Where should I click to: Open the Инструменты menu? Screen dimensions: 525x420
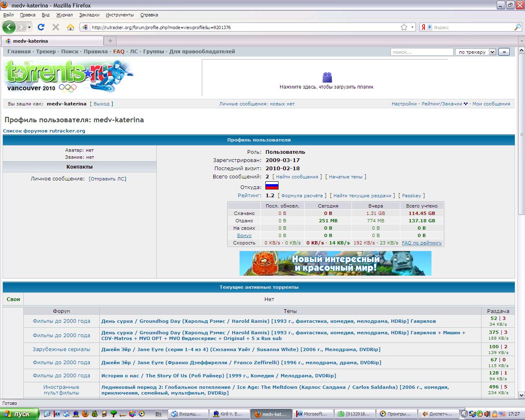tap(120, 15)
